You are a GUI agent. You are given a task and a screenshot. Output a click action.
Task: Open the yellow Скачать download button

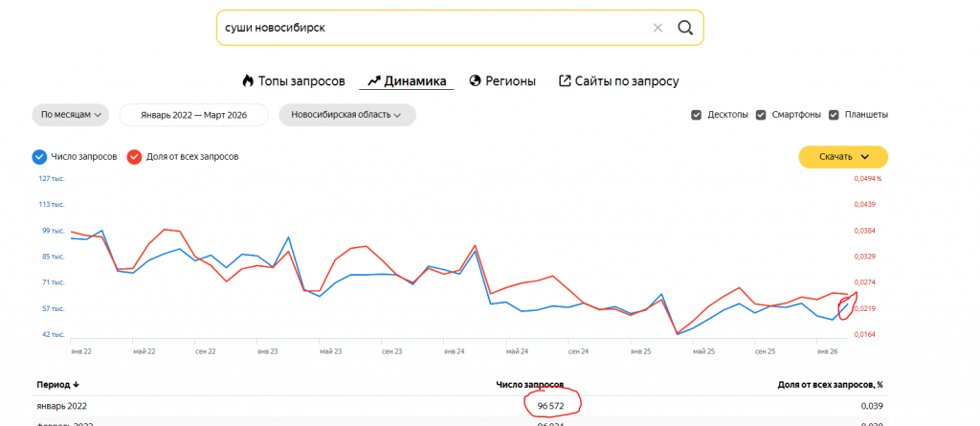pos(843,157)
